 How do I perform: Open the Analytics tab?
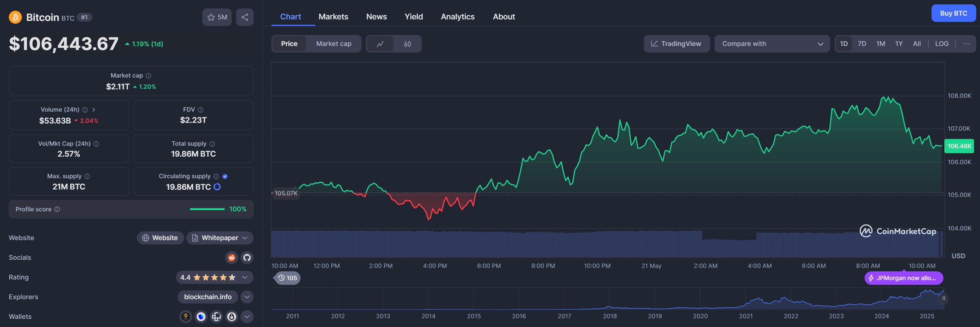(x=457, y=17)
